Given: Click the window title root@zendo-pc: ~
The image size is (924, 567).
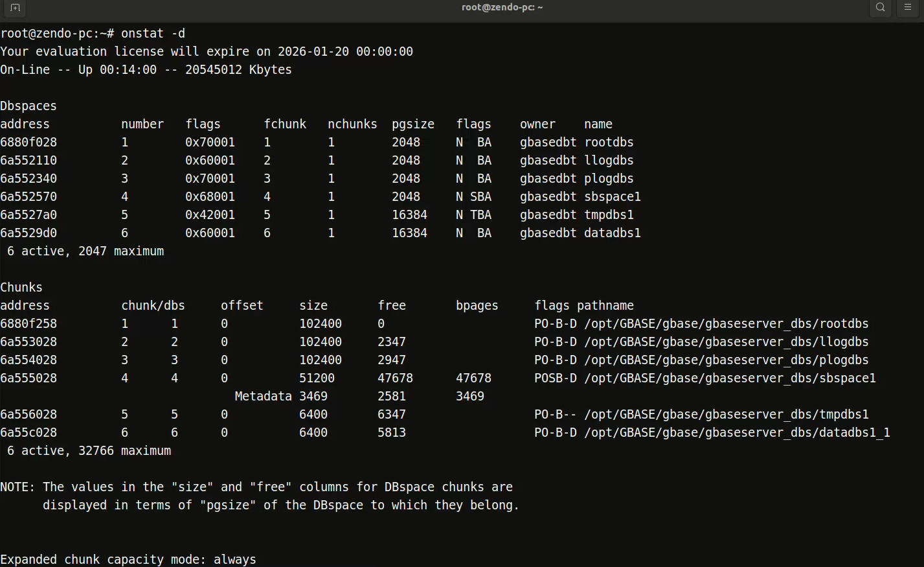Looking at the screenshot, I should pos(502,8).
